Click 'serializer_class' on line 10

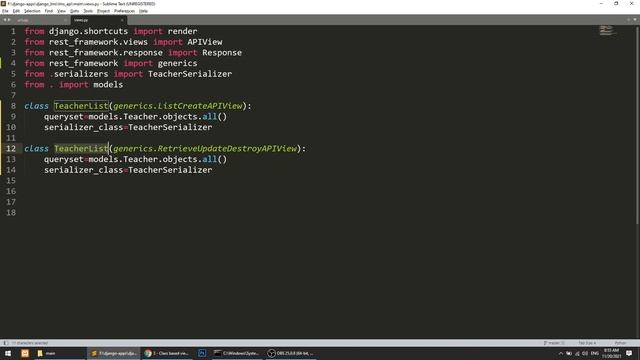(x=84, y=127)
